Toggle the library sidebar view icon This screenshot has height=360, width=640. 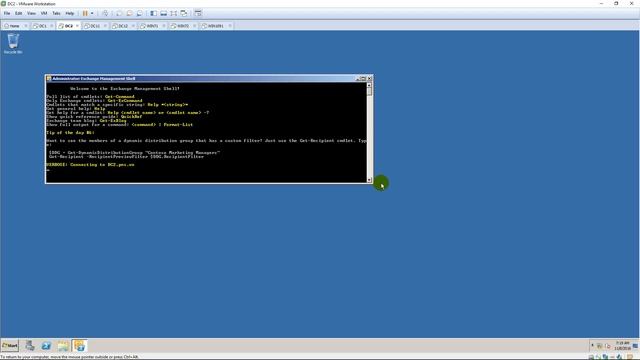[153, 13]
